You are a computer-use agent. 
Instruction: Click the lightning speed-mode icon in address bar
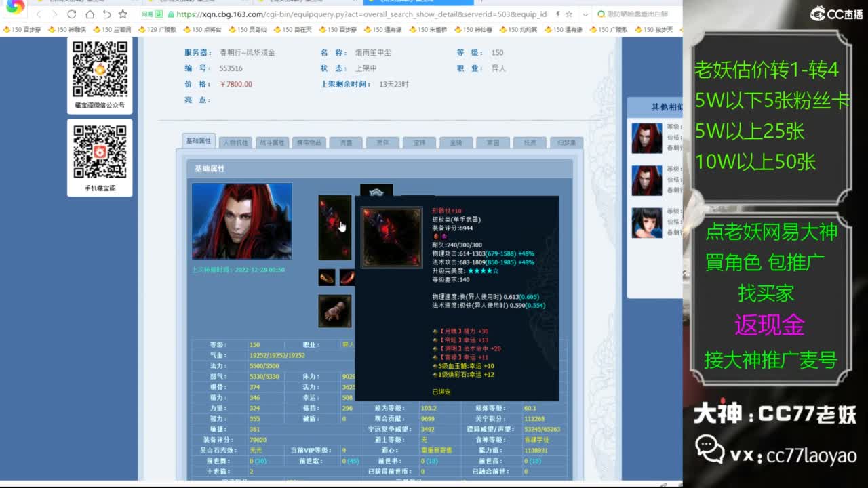pyautogui.click(x=557, y=14)
